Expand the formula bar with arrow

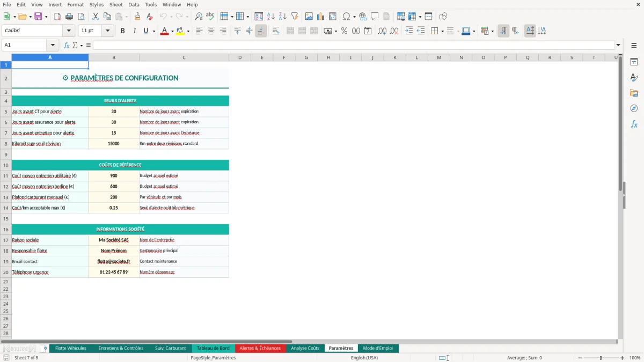[x=618, y=45]
